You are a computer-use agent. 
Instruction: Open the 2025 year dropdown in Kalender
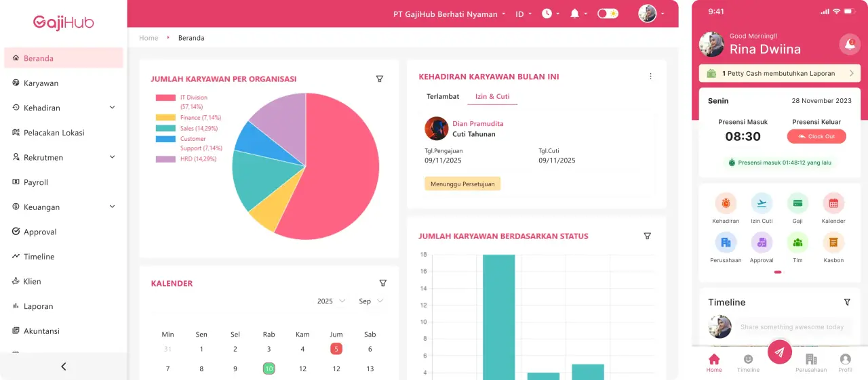tap(331, 301)
